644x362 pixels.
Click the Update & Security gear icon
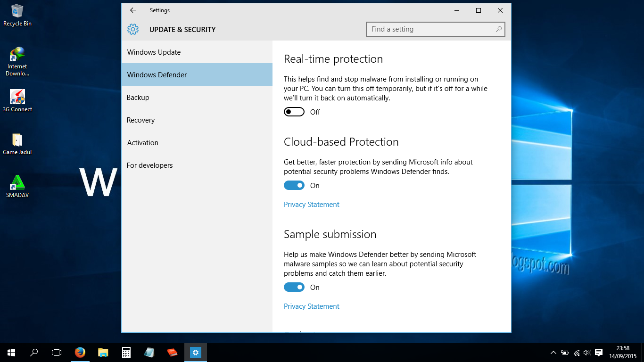(x=133, y=29)
